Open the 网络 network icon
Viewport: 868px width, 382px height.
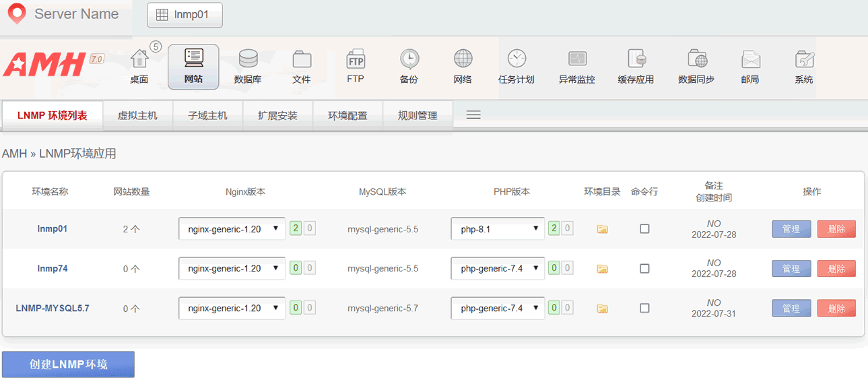click(x=463, y=67)
